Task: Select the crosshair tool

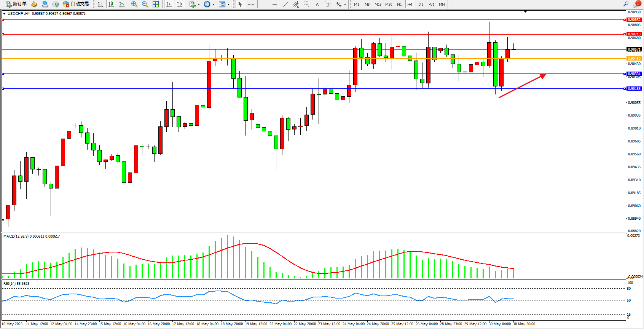Action: [x=251, y=4]
